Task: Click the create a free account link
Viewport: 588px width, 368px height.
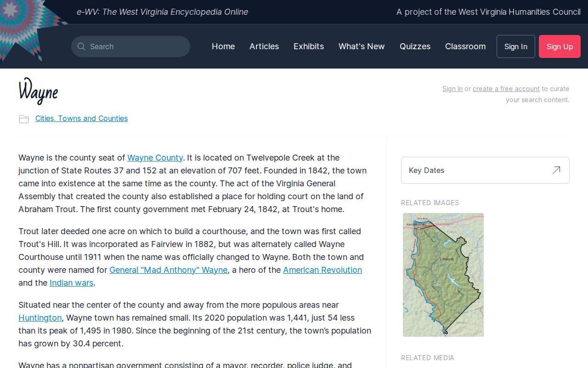Action: (506, 89)
